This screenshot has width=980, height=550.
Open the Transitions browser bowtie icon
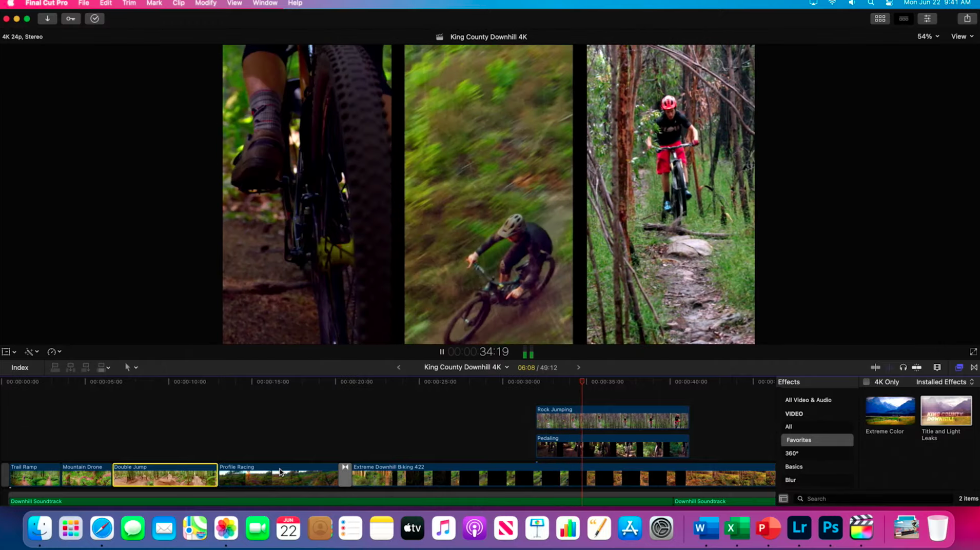click(x=974, y=367)
